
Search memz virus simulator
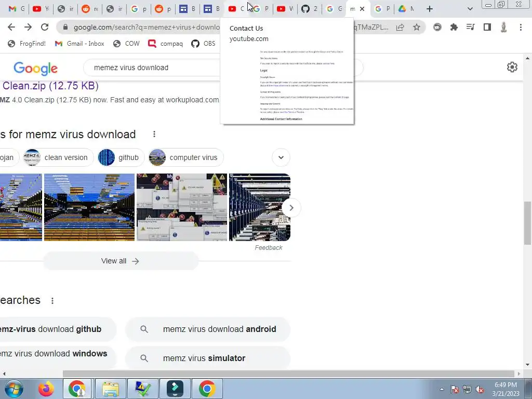coord(208,358)
